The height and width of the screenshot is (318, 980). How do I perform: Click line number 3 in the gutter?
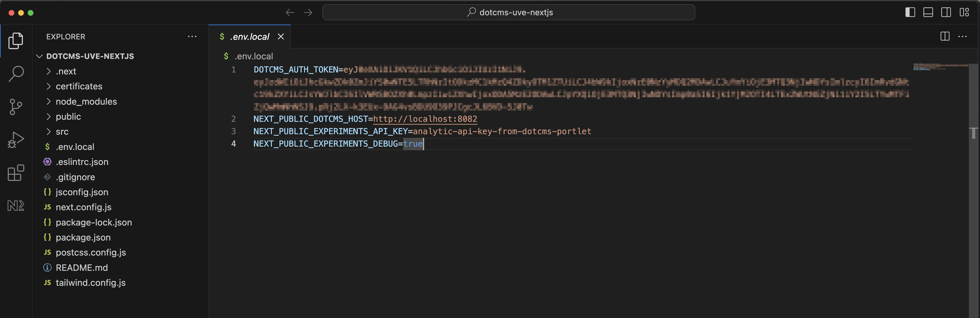(234, 131)
